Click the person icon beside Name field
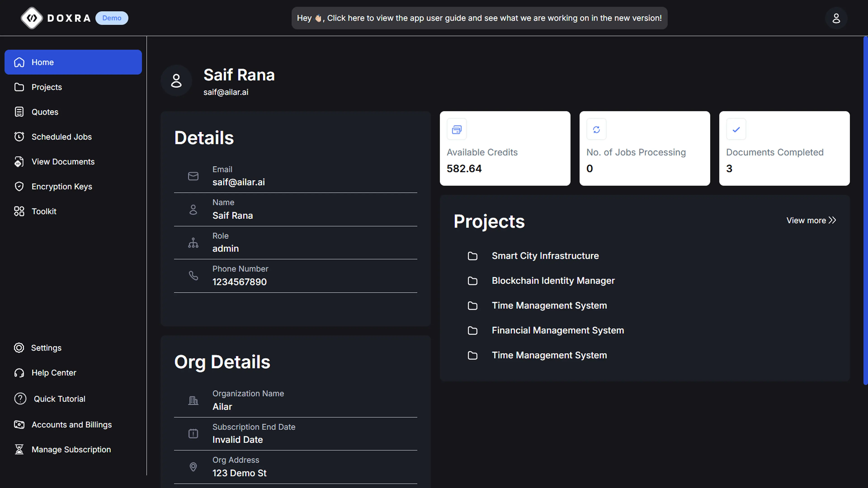 coord(193,209)
